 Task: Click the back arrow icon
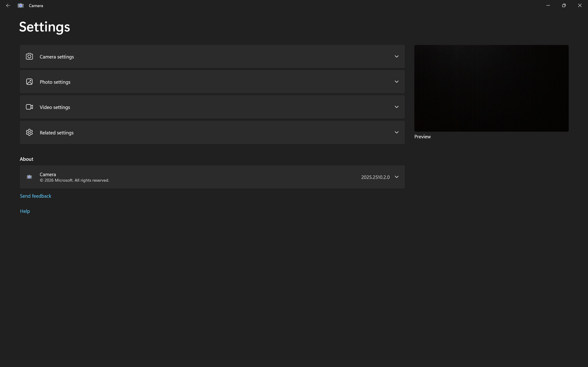click(8, 5)
